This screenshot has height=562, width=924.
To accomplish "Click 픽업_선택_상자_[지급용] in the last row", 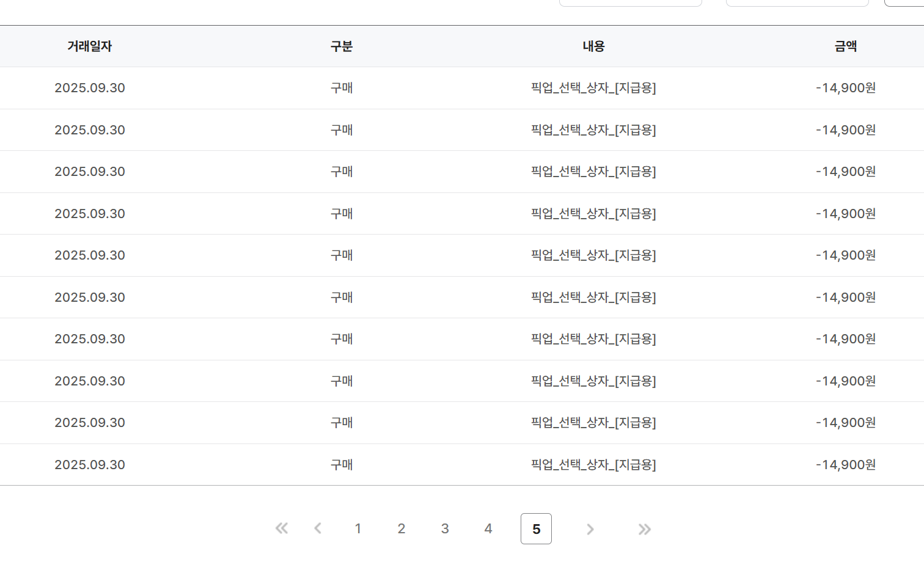I will [x=593, y=465].
